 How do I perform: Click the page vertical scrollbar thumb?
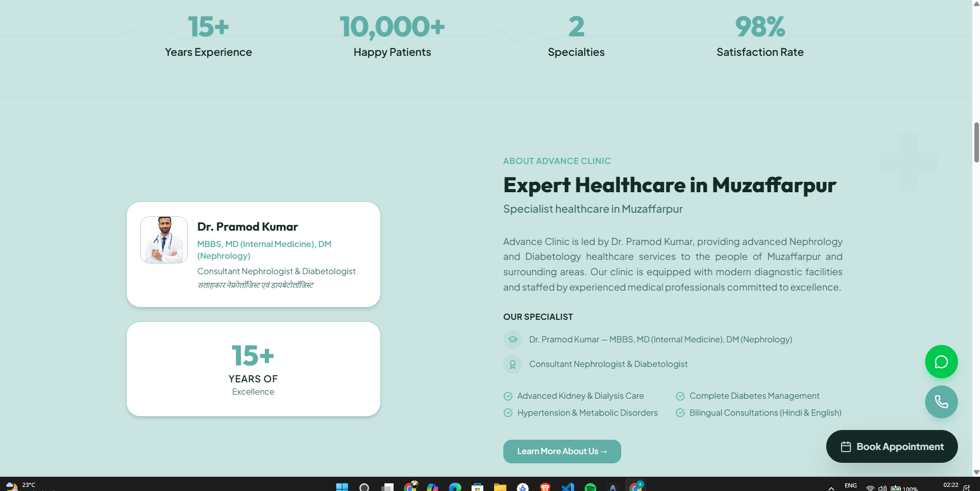[976, 142]
